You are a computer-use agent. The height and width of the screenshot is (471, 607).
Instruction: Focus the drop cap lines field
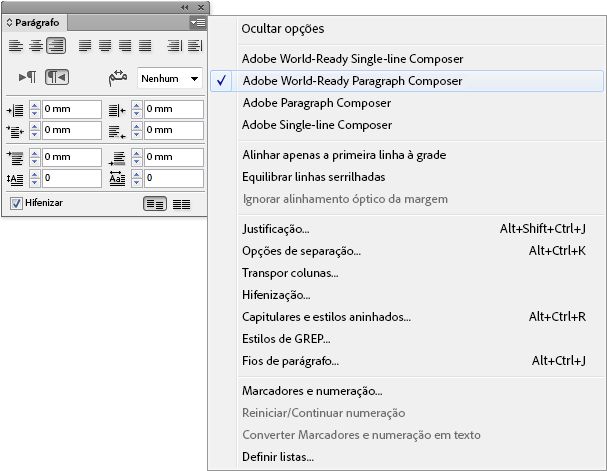click(x=72, y=178)
